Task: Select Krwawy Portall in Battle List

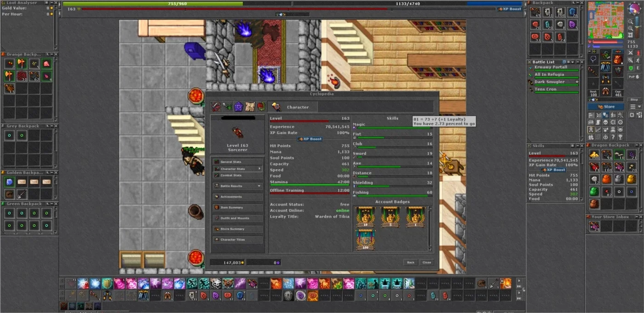Action: (x=553, y=68)
